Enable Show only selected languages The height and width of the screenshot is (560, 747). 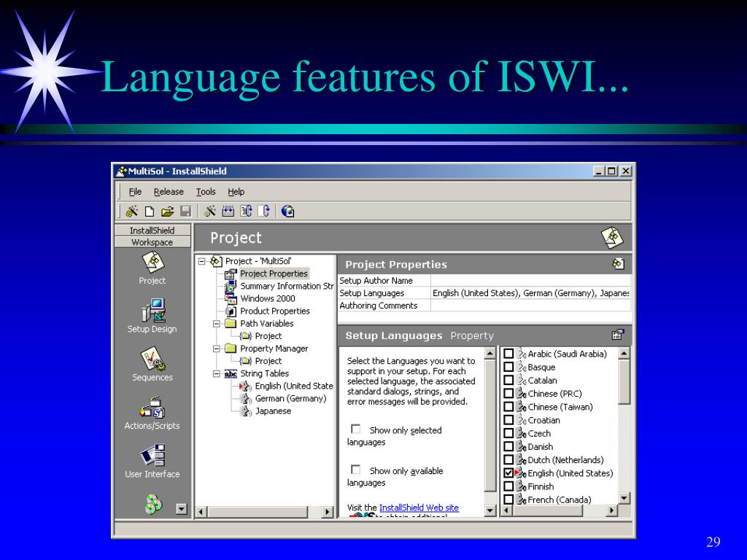(356, 429)
